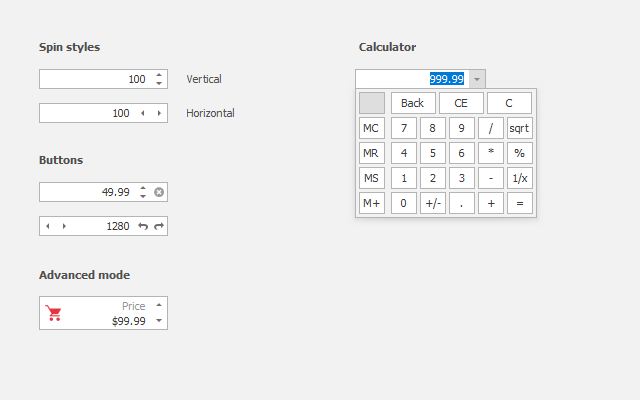Click the left arrow in the 1280 field

pyautogui.click(x=48, y=226)
